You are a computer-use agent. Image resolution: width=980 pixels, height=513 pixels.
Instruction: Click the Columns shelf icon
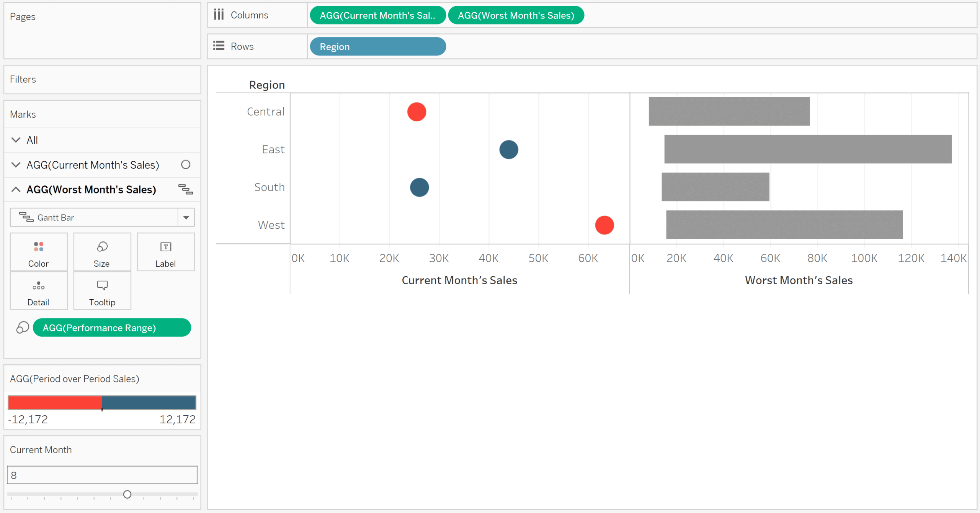[x=219, y=15]
